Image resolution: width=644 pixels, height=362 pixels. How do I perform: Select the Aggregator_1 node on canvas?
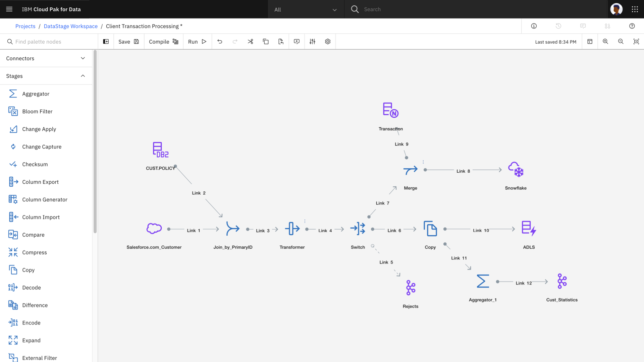483,281
